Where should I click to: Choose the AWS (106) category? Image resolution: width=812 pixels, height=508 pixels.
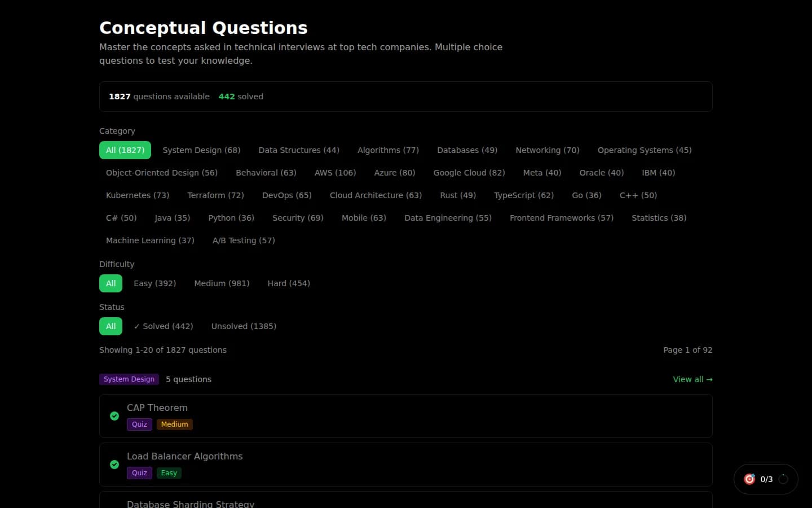(335, 173)
